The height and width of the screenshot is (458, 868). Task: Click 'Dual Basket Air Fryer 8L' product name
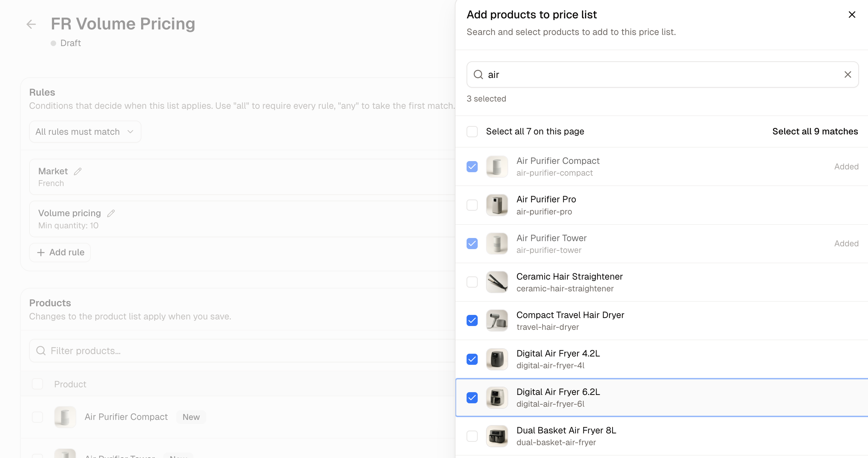(566, 430)
